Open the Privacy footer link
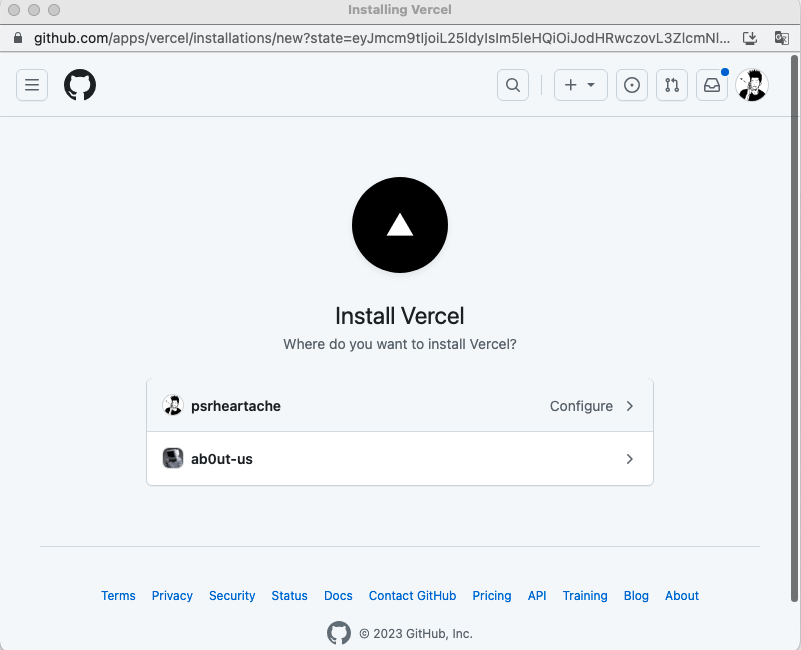This screenshot has height=650, width=801. (x=172, y=596)
